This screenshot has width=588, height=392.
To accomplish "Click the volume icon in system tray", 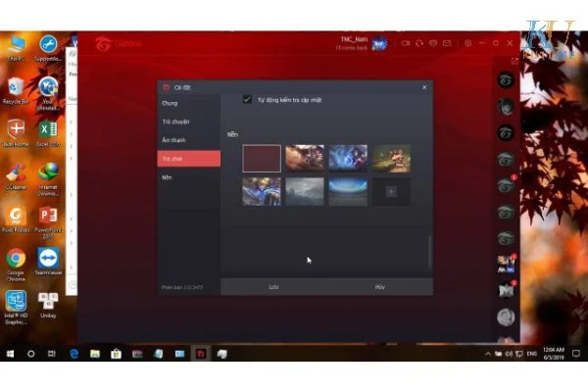I will 509,354.
